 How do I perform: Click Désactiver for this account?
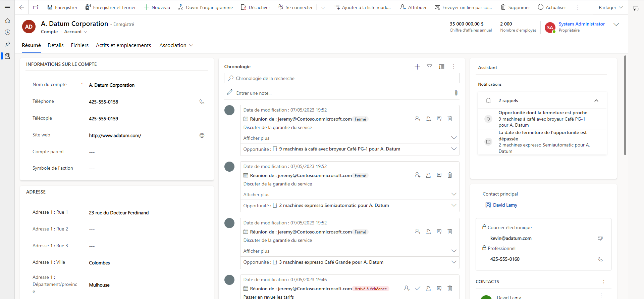pos(256,7)
